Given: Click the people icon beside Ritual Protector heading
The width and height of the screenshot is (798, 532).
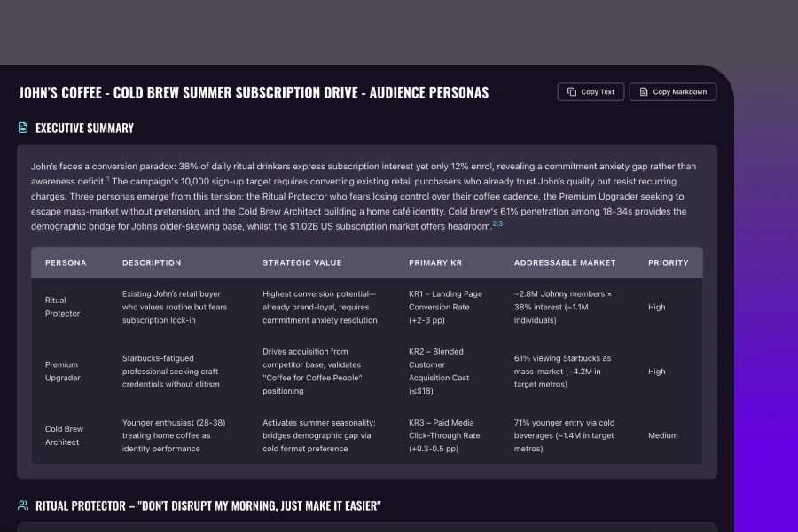Looking at the screenshot, I should tap(23, 505).
